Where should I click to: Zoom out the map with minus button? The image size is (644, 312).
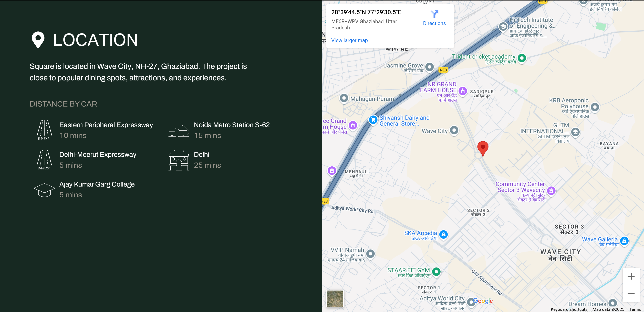click(631, 293)
